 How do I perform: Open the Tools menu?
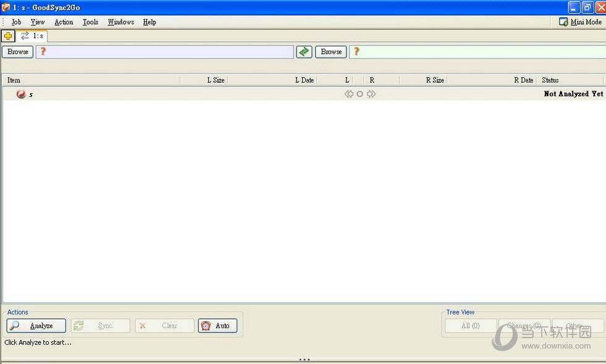click(x=90, y=22)
